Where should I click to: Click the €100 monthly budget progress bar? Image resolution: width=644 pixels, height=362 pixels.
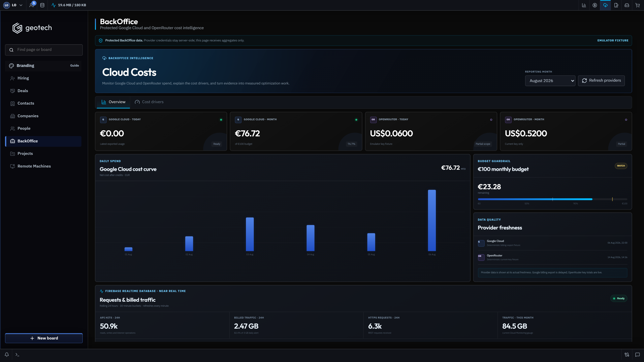552,199
